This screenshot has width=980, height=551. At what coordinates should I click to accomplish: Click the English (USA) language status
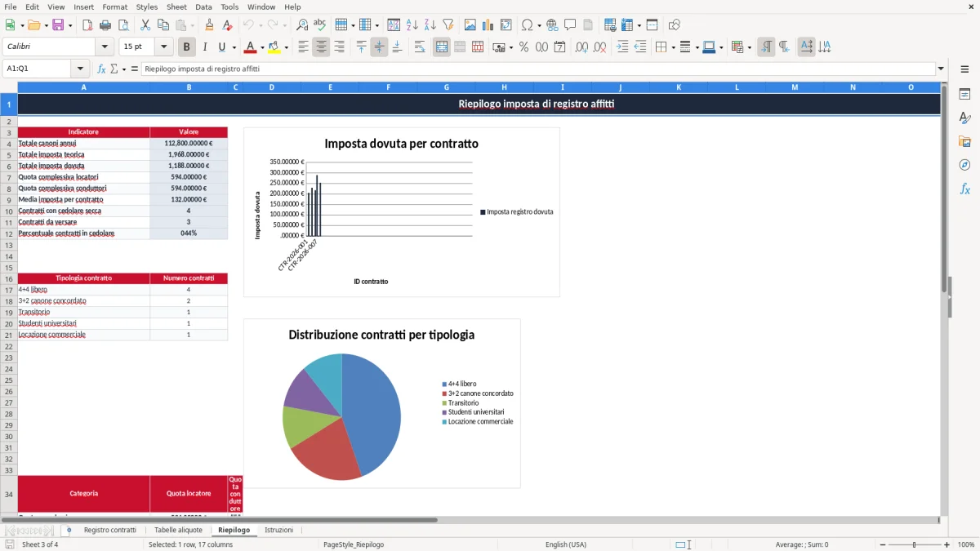point(566,544)
